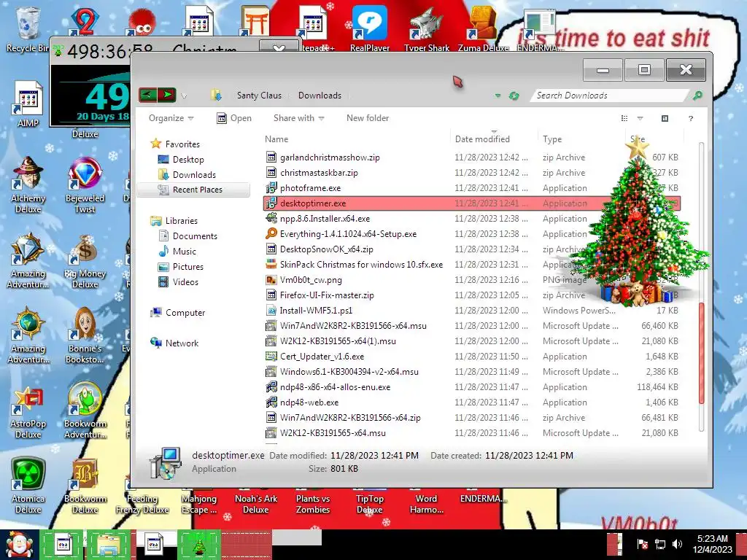Open Zuma Deluxe desktop shortcut

[483, 28]
